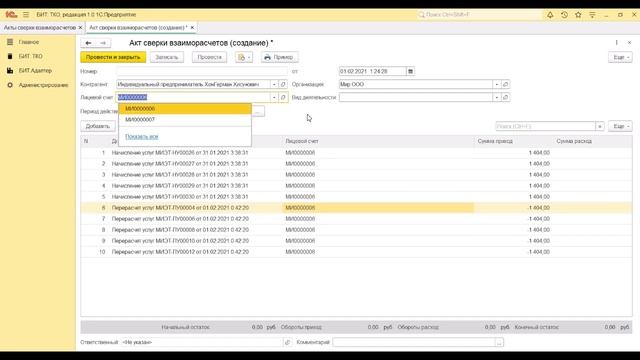Screen dimensions: 640x360
Task: Select table row number 10
Action: [356, 252]
